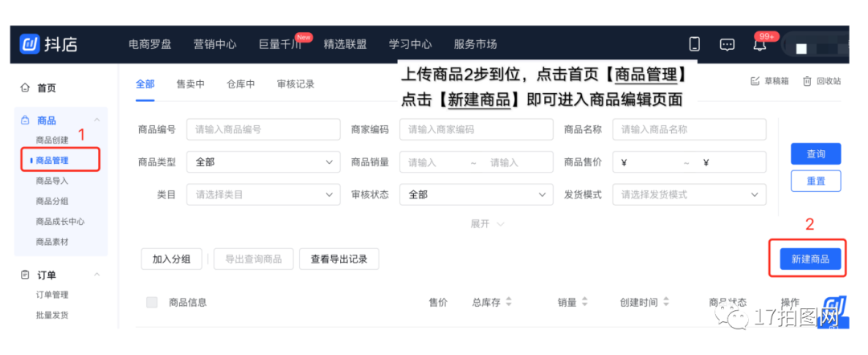This screenshot has height=355, width=868.
Task: Toggle select-all checkbox beside 商品信息
Action: [x=152, y=303]
